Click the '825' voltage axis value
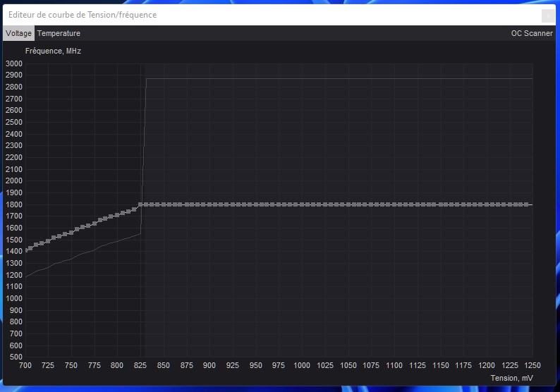The width and height of the screenshot is (560, 392). pos(140,366)
